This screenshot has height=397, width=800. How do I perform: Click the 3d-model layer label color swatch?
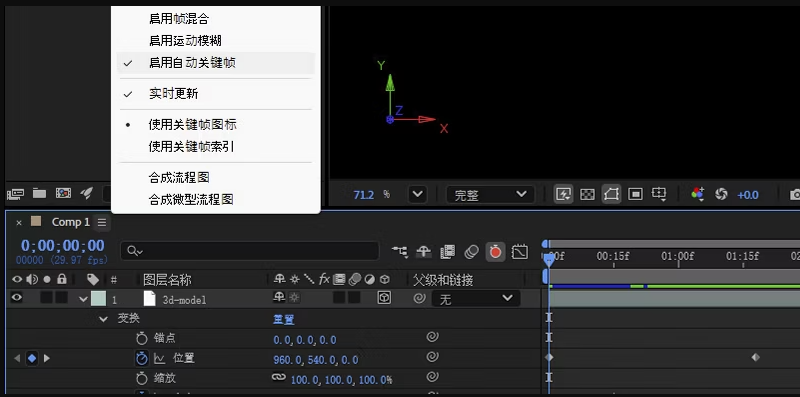click(98, 299)
